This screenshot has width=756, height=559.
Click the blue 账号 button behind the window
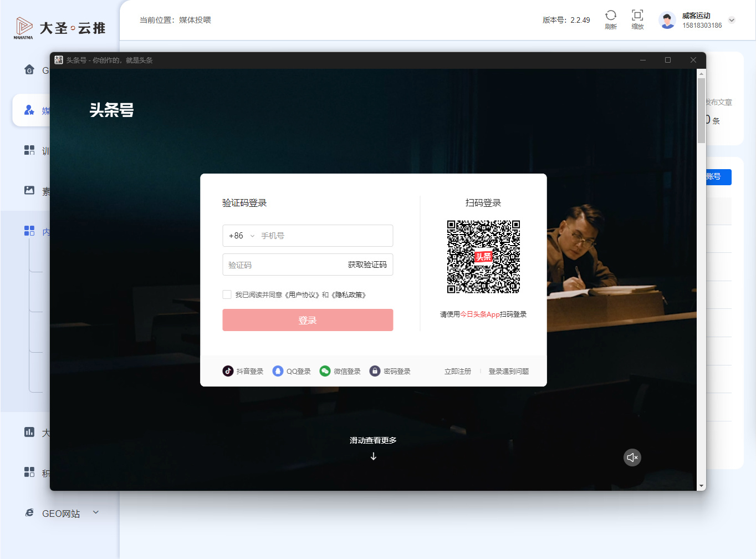click(718, 177)
